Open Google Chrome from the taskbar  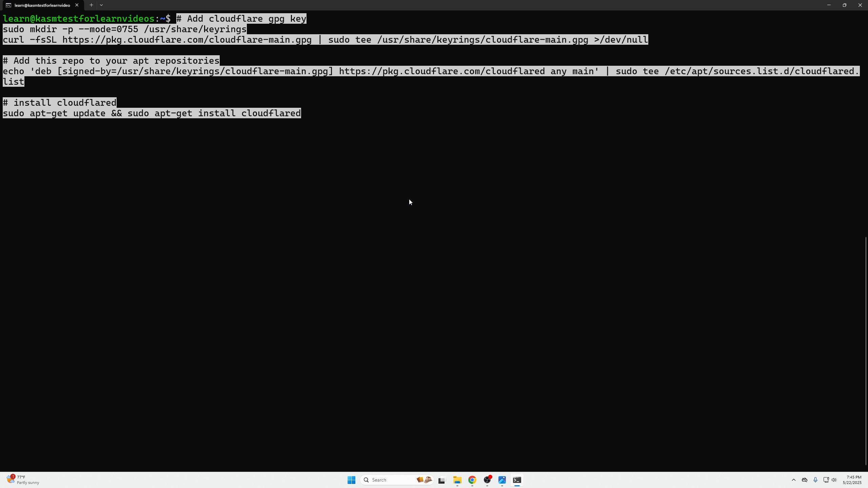(472, 480)
